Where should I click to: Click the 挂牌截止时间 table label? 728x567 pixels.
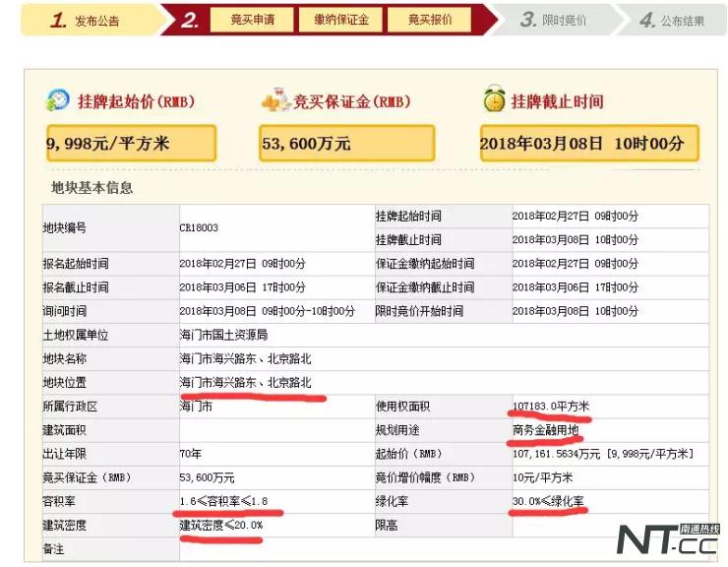[408, 240]
